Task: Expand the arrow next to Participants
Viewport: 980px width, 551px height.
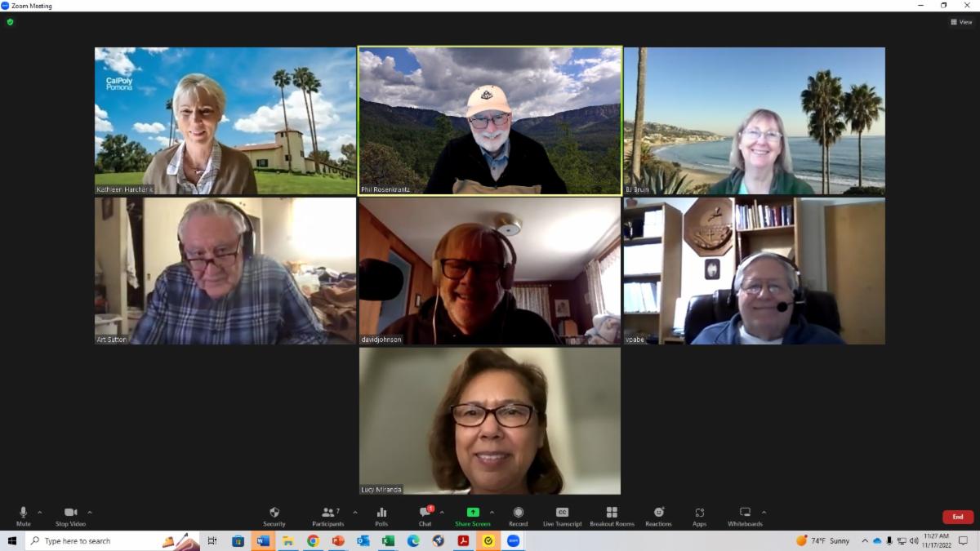Action: [355, 513]
